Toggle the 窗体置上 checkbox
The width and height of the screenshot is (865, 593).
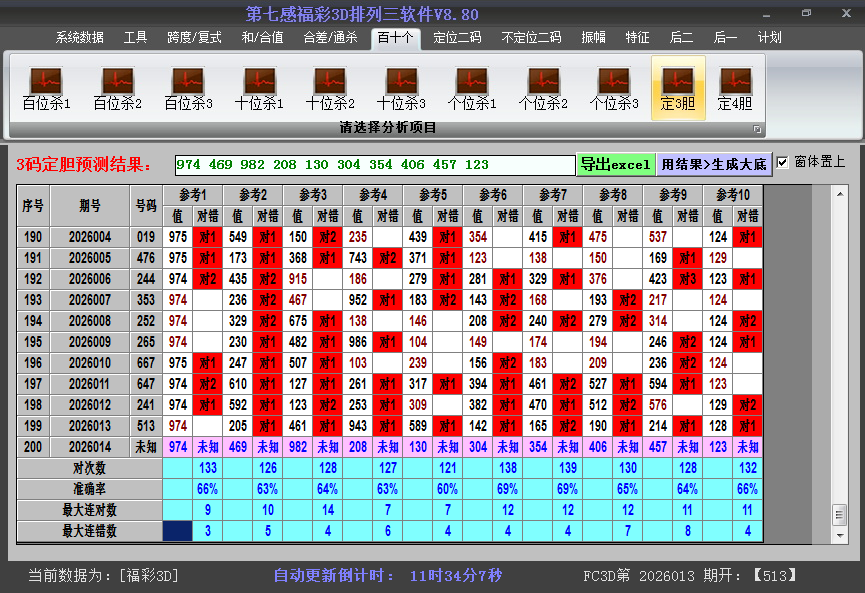point(782,162)
